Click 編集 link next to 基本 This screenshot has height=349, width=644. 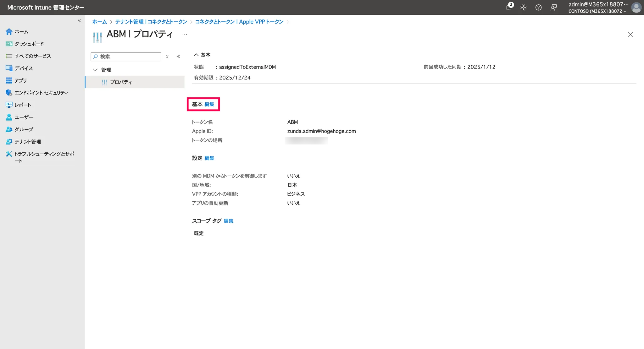point(209,104)
